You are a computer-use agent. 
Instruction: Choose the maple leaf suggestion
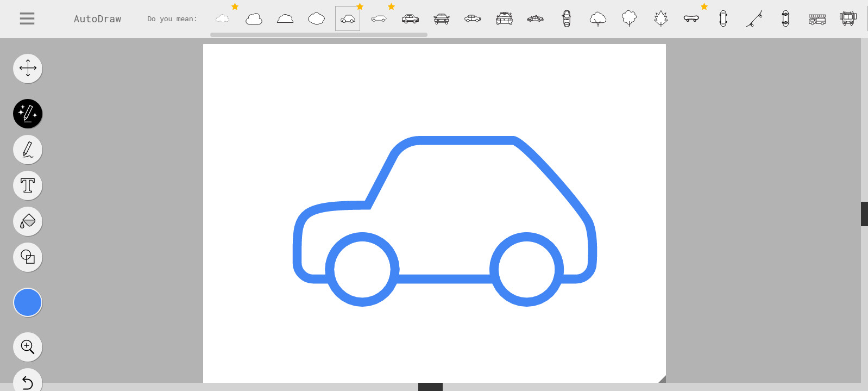click(x=661, y=19)
